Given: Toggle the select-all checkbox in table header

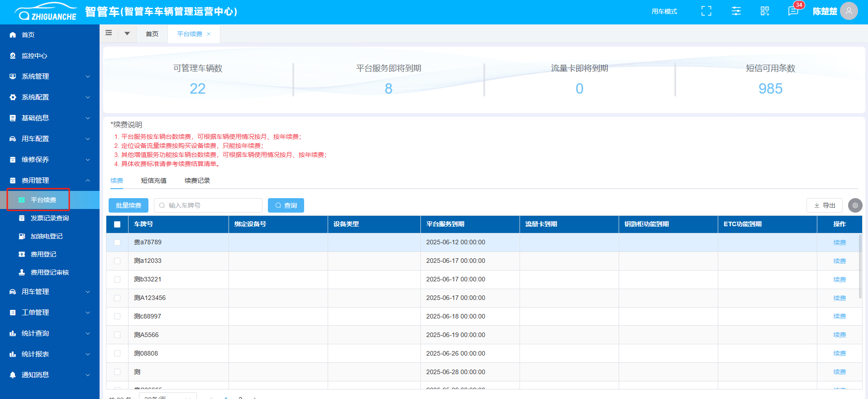Looking at the screenshot, I should pyautogui.click(x=117, y=224).
